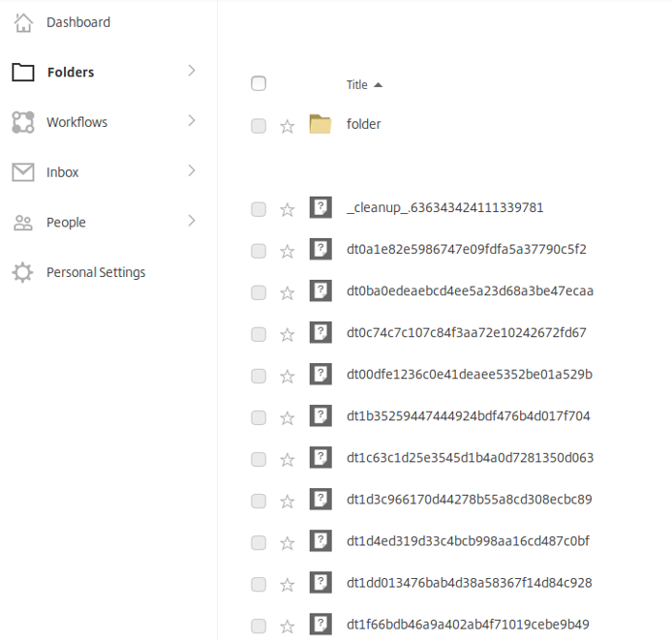This screenshot has width=672, height=641.
Task: Open Inbox menu item
Action: (63, 172)
